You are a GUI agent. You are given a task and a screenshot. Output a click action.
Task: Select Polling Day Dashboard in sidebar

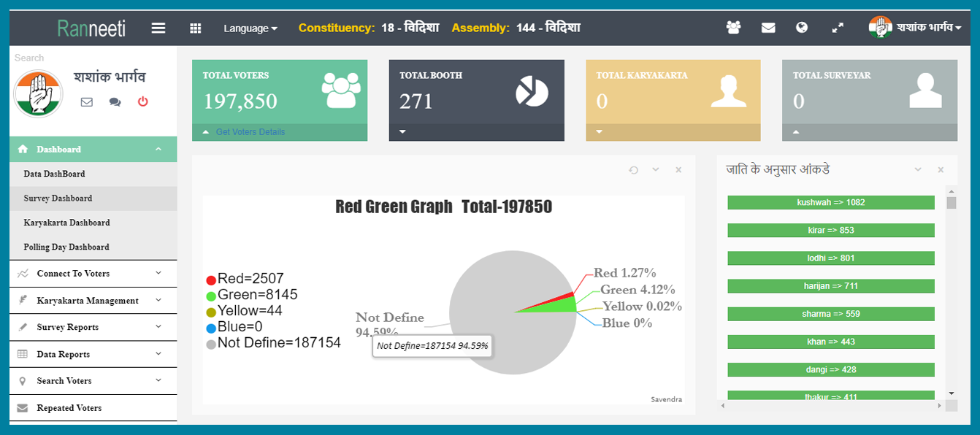(66, 247)
